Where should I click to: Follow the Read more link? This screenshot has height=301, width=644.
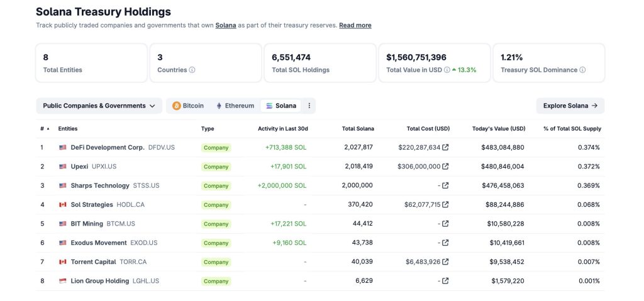coord(355,25)
